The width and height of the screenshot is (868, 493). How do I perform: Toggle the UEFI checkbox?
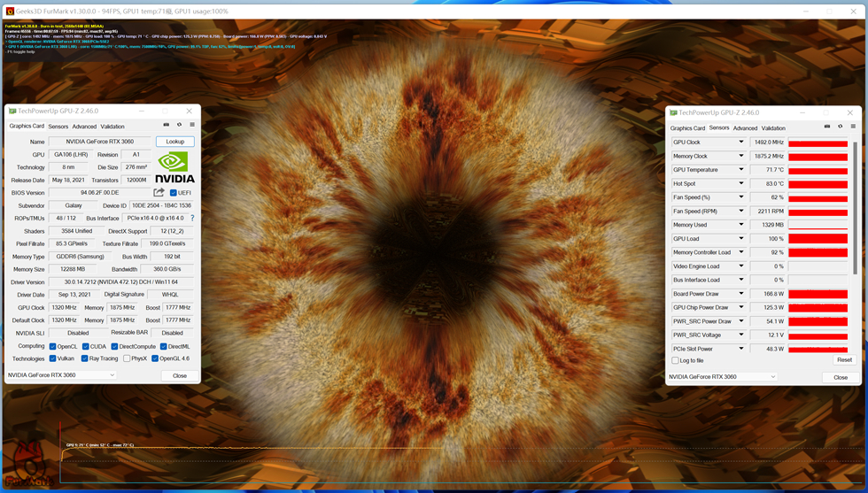tap(174, 193)
